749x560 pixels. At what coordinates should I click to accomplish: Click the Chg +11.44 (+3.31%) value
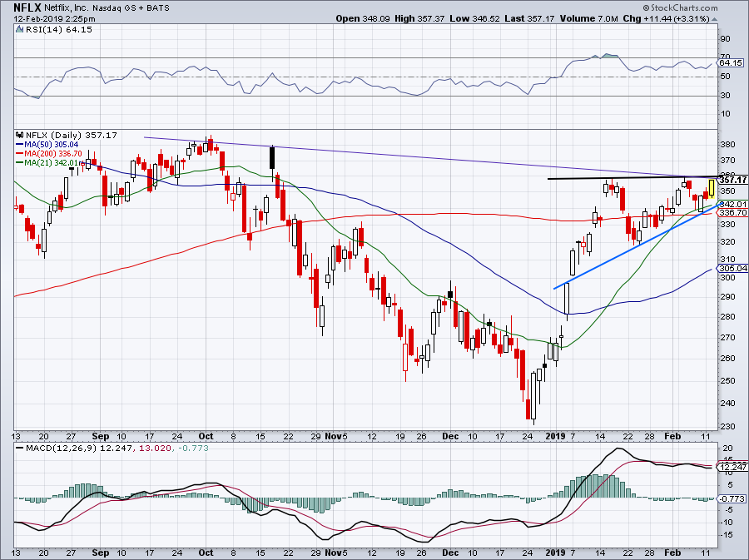point(666,18)
